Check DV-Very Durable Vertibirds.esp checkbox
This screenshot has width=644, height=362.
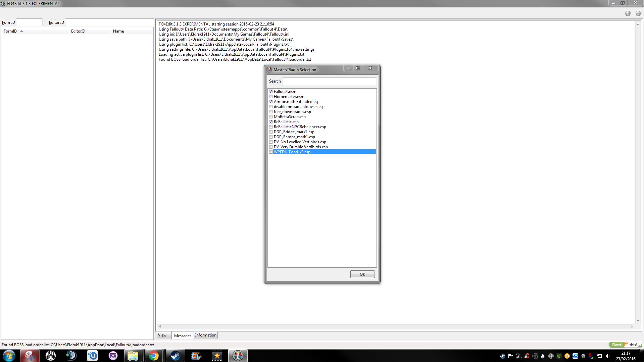(270, 147)
